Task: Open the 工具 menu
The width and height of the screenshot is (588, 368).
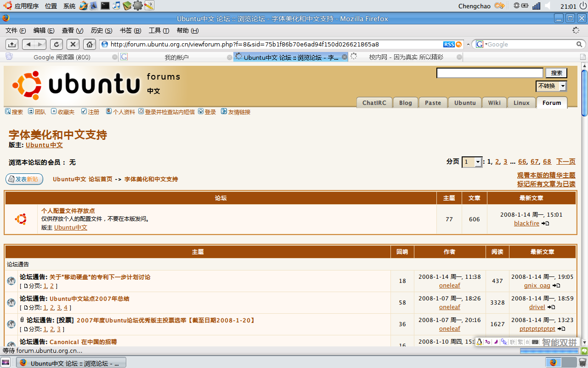Action: click(x=158, y=30)
